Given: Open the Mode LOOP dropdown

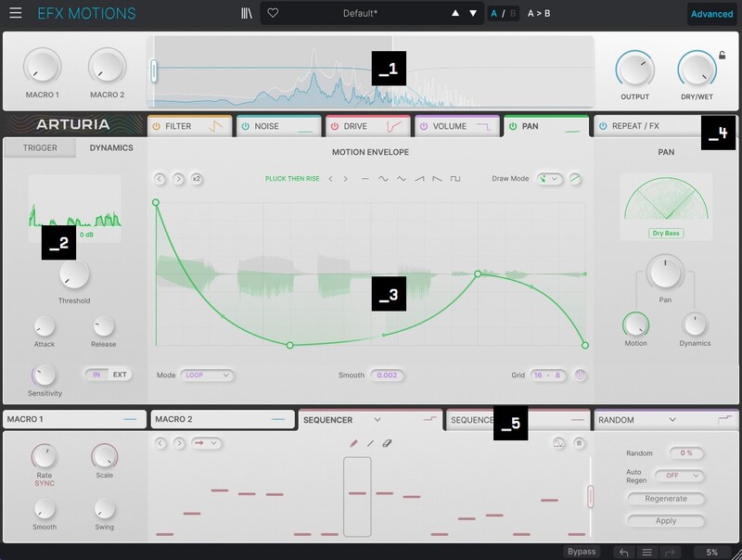Looking at the screenshot, I should (x=207, y=375).
